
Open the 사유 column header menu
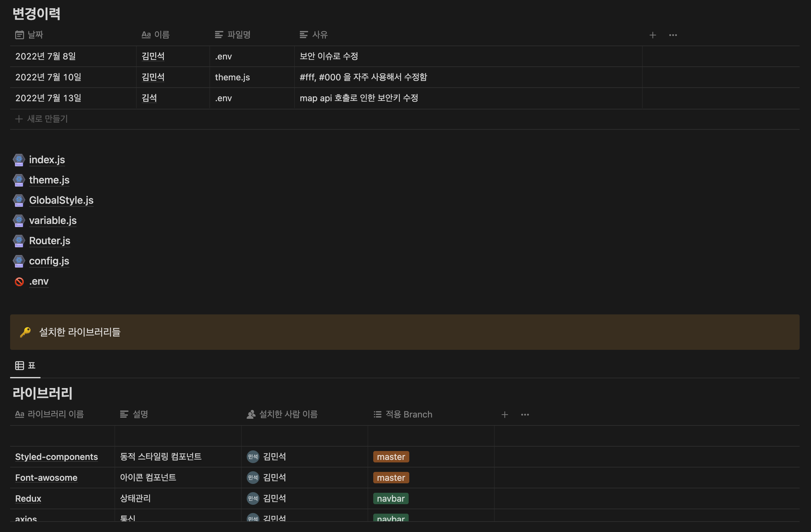click(313, 35)
